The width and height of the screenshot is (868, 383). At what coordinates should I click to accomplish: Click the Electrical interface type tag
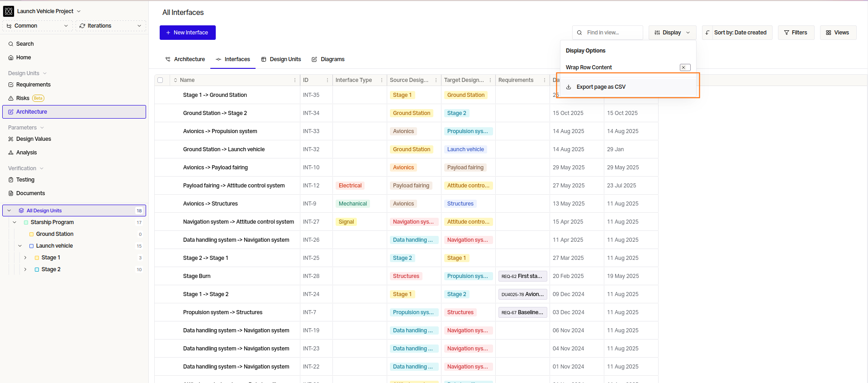point(350,186)
